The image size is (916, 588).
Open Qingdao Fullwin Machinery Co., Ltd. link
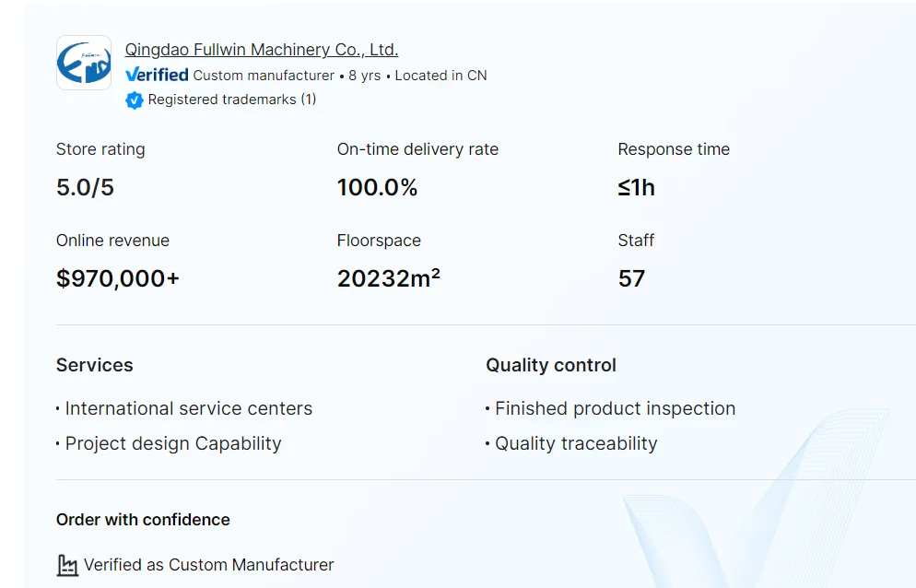pos(262,50)
